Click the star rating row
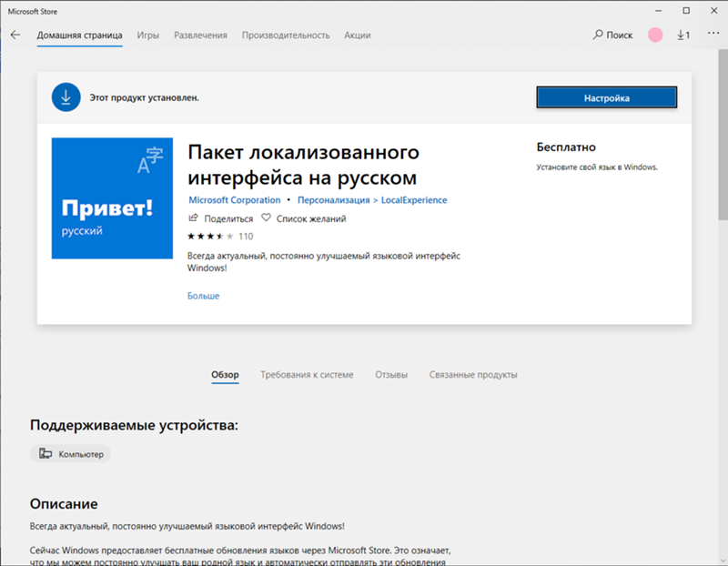Image resolution: width=728 pixels, height=566 pixels. click(210, 237)
